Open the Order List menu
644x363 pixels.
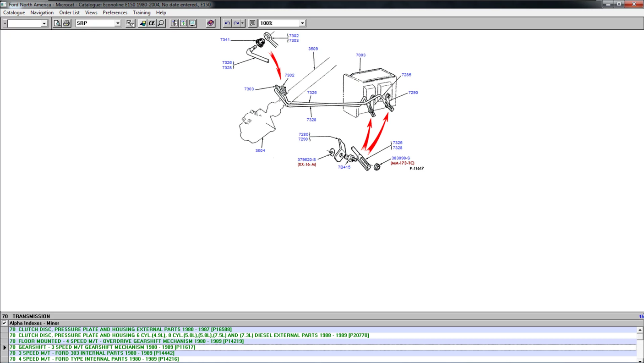point(69,12)
